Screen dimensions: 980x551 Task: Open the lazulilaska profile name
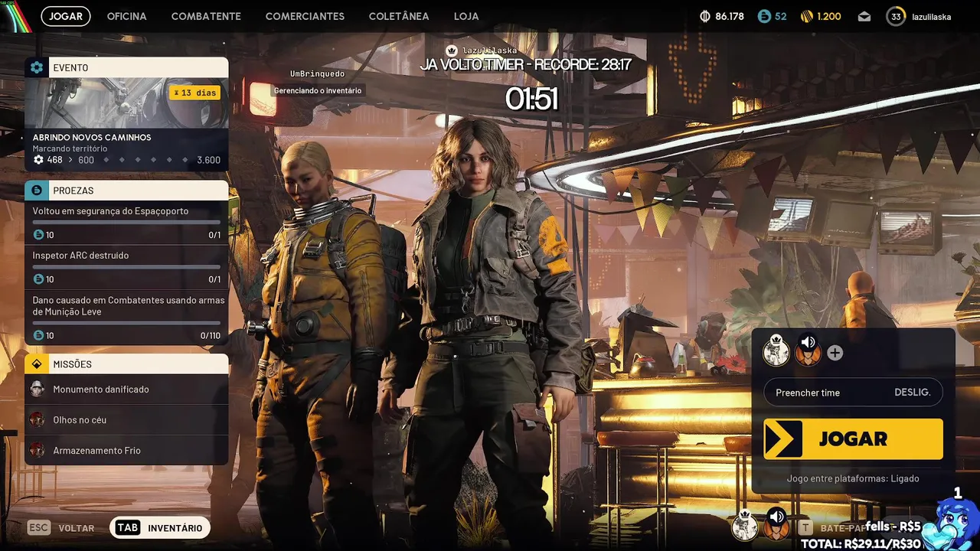click(x=931, y=16)
